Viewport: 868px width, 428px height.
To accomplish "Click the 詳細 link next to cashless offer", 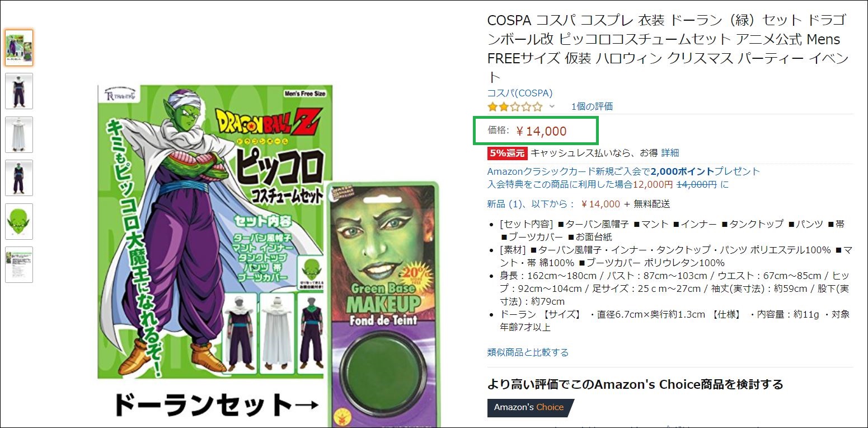I will pos(670,152).
